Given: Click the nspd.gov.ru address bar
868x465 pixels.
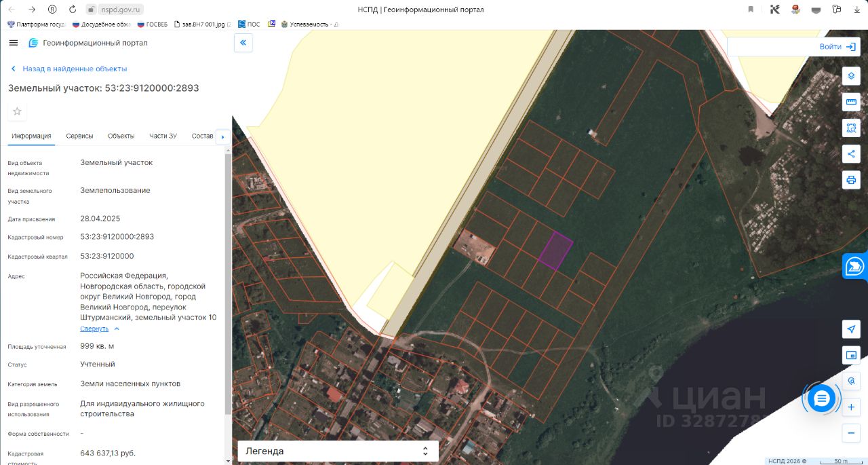Looking at the screenshot, I should 121,10.
